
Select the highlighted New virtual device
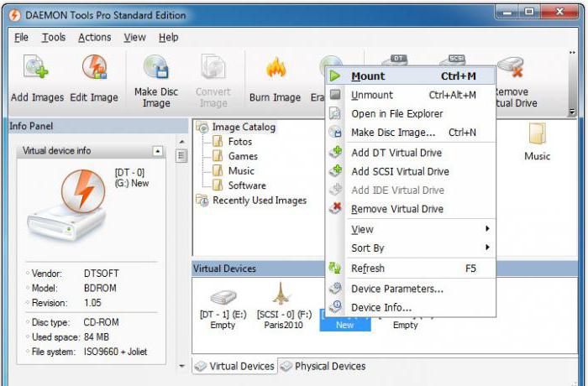(x=344, y=325)
